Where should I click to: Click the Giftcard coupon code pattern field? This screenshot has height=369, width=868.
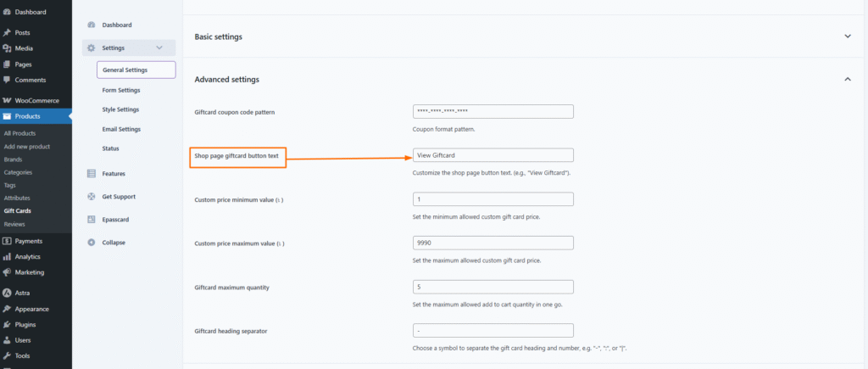pyautogui.click(x=492, y=111)
